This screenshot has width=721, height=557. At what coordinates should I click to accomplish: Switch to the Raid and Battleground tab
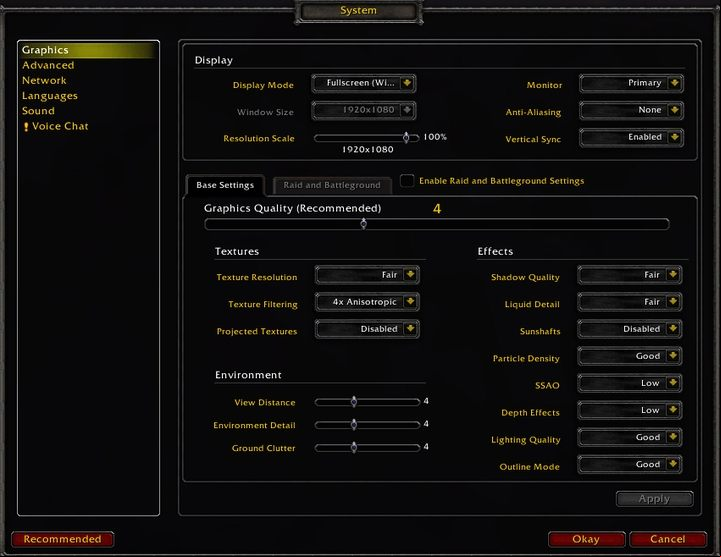click(332, 185)
